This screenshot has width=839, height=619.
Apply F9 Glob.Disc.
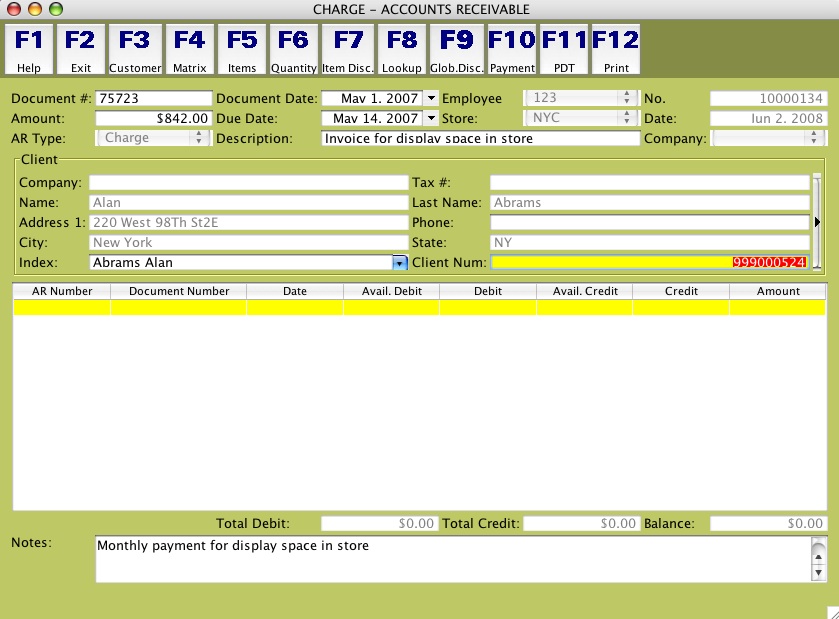[x=457, y=49]
